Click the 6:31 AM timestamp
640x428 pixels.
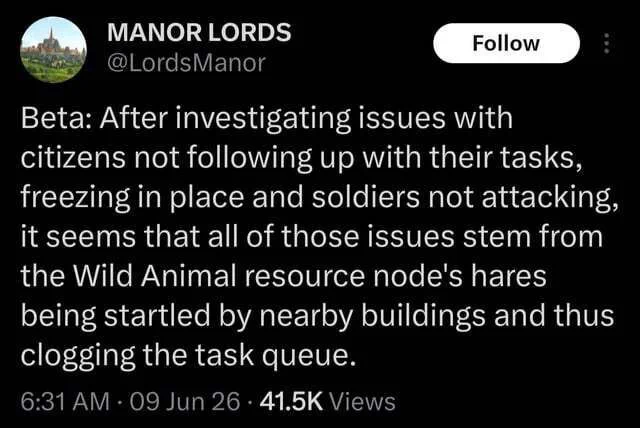65,401
